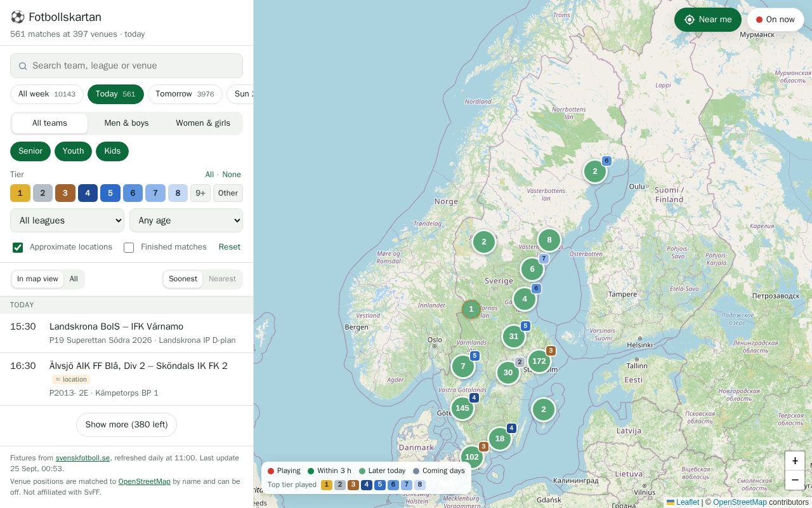812x508 pixels.
Task: Click the soccer ball logo icon
Action: point(17,17)
